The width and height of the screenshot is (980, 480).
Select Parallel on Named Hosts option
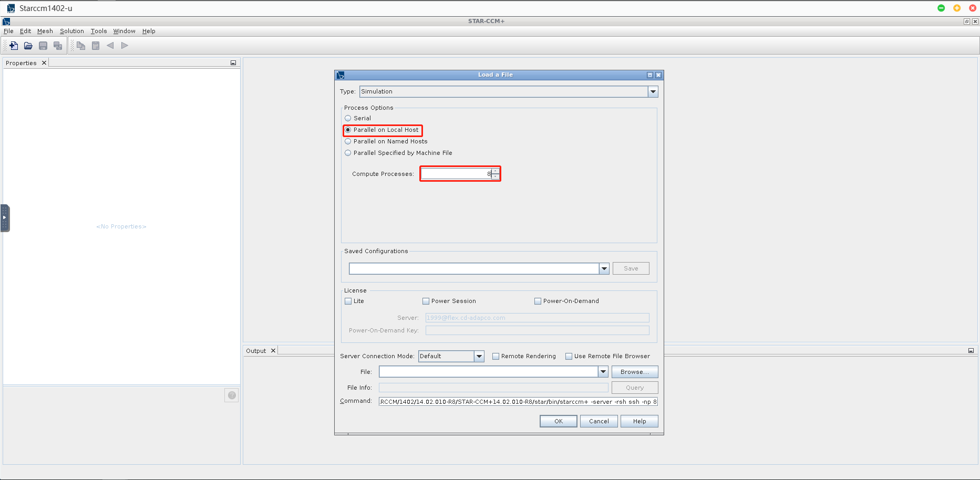tap(348, 141)
